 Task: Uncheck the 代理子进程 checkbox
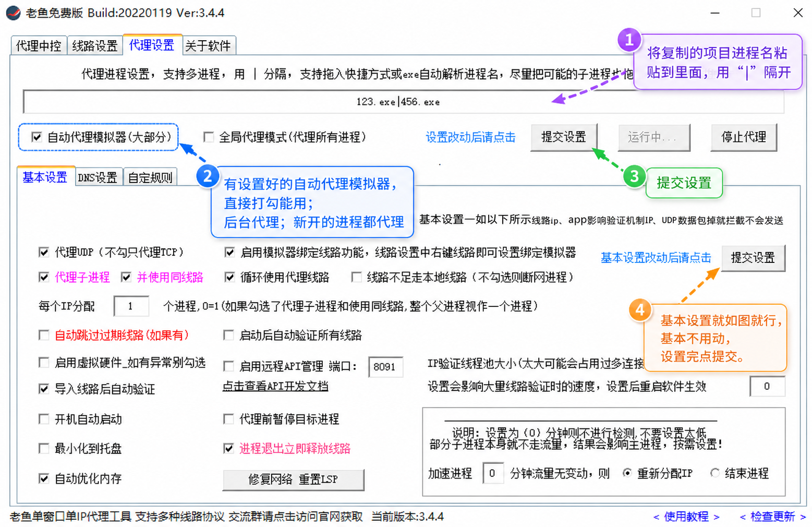(44, 277)
